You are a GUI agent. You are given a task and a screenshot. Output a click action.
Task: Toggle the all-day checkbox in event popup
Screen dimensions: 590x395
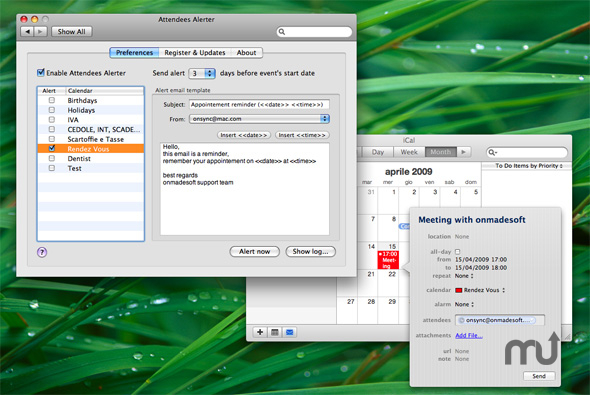(x=458, y=252)
